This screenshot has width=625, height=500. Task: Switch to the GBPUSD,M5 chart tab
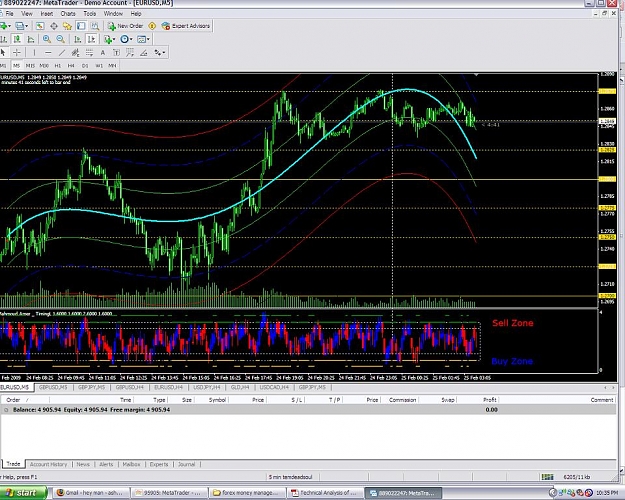click(x=53, y=387)
